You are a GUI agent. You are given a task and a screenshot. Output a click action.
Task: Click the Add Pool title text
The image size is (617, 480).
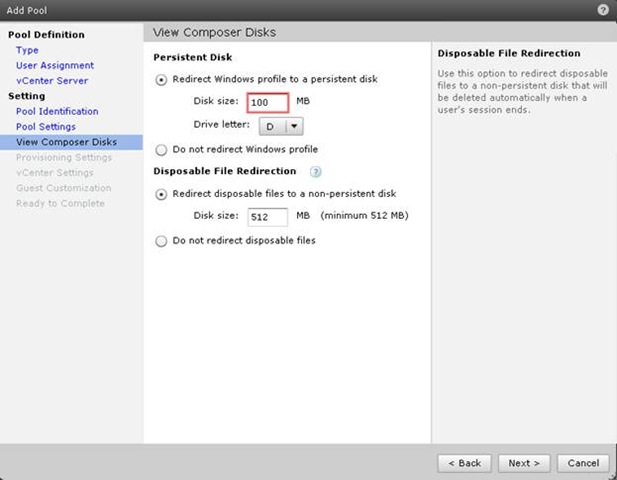[x=27, y=10]
